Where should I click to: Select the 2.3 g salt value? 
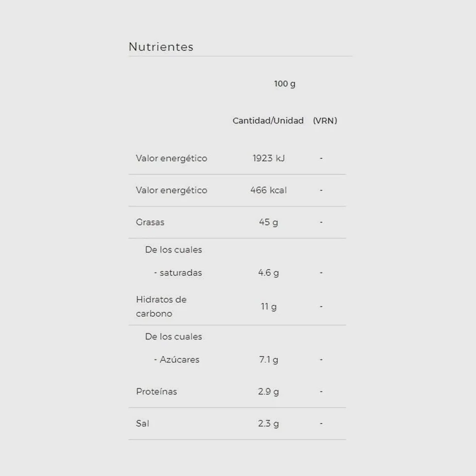pos(269,424)
